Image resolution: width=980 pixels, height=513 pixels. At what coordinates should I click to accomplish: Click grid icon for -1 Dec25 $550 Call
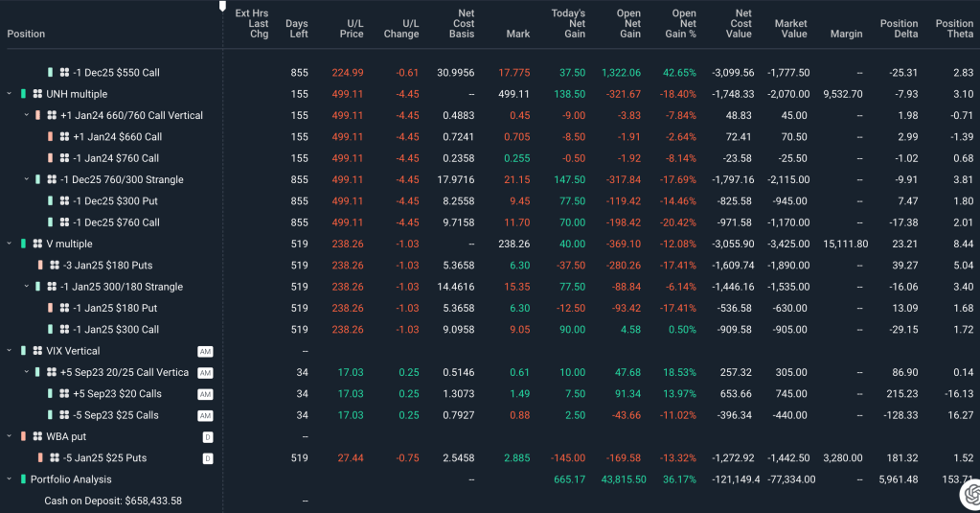point(64,72)
